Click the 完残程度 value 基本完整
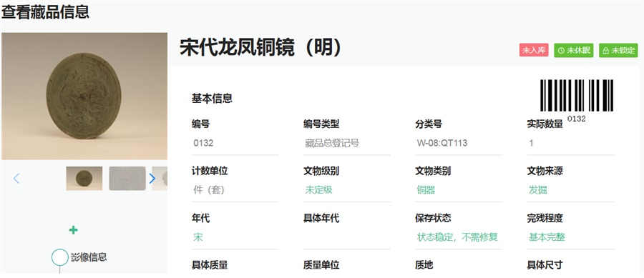The image size is (644, 278). [547, 237]
